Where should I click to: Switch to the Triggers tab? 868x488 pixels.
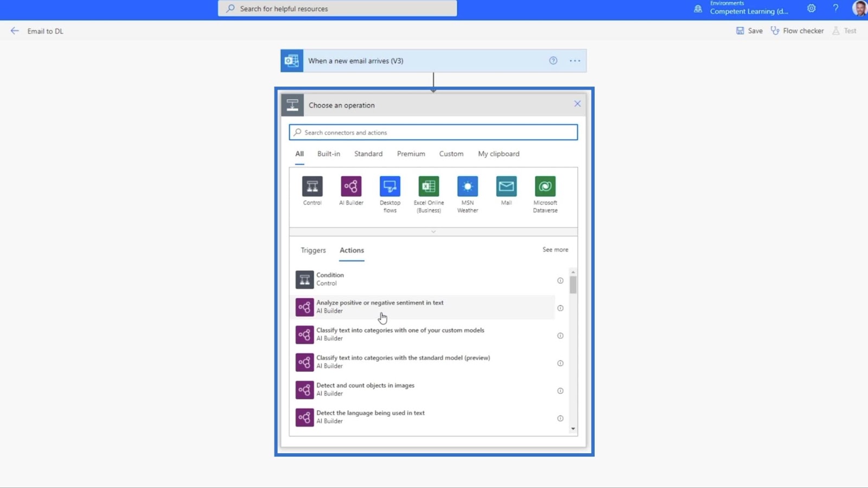pyautogui.click(x=314, y=251)
